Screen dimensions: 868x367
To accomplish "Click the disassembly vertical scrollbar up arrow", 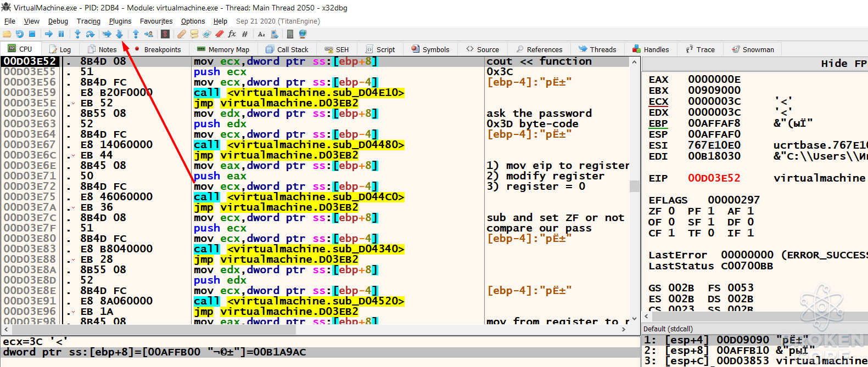I will click(x=635, y=61).
